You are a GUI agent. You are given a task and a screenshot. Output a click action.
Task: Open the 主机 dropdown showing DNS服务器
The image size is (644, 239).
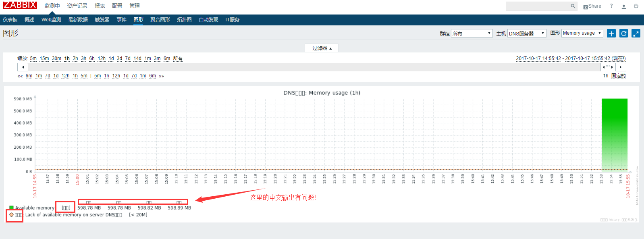coord(527,33)
